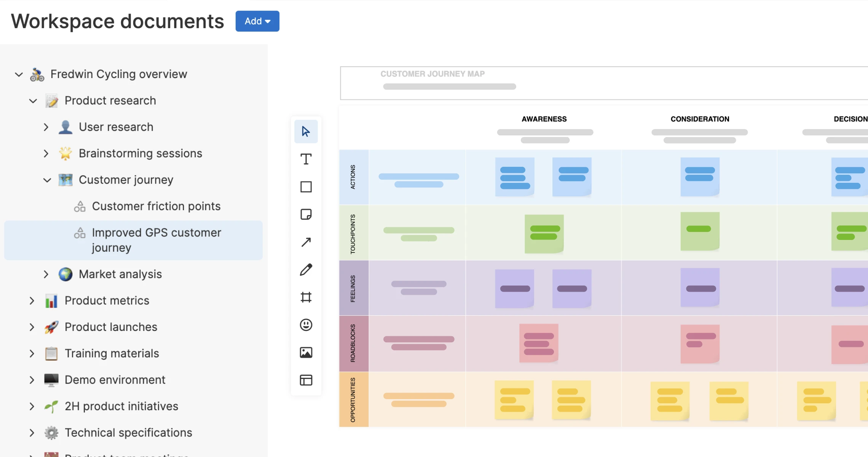868x457 pixels.
Task: Open the templates layout tool
Action: coord(306,380)
